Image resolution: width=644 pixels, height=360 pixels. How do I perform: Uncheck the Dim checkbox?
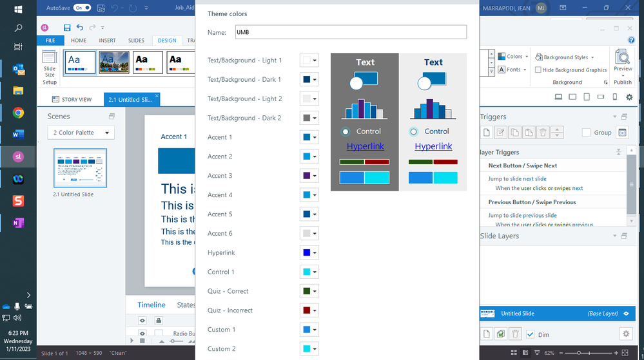point(531,334)
